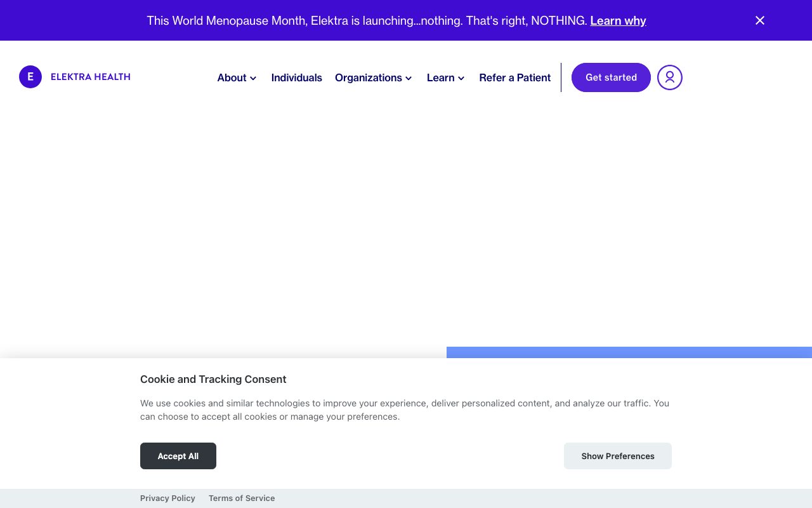Expand the About dropdown chevron
The image size is (812, 508).
pyautogui.click(x=253, y=78)
